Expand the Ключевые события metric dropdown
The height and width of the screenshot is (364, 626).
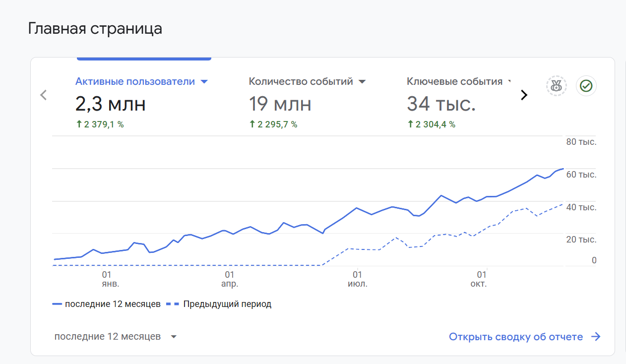509,82
